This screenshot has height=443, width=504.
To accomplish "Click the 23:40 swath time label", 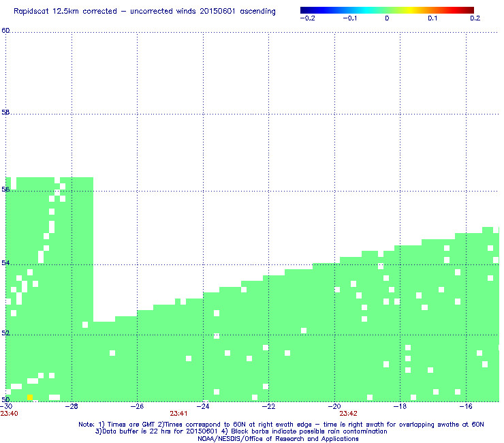I will click(10, 414).
